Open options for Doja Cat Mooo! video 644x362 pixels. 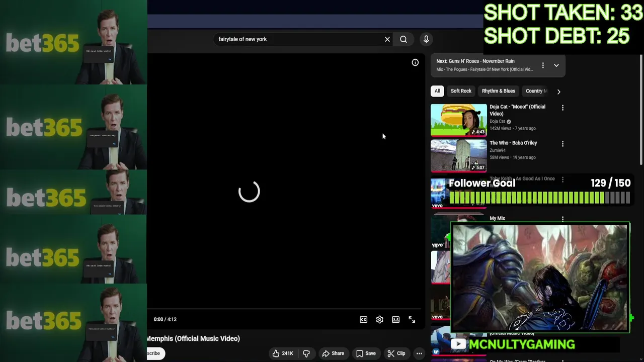click(562, 108)
